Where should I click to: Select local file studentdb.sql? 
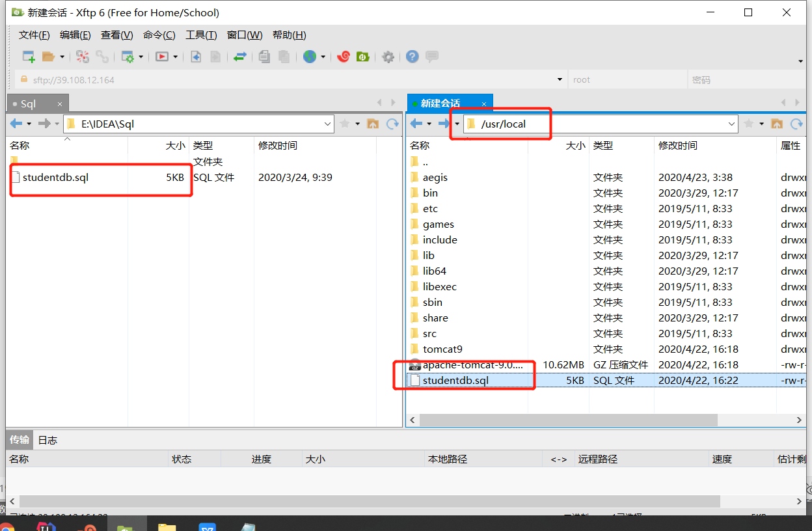pos(55,177)
